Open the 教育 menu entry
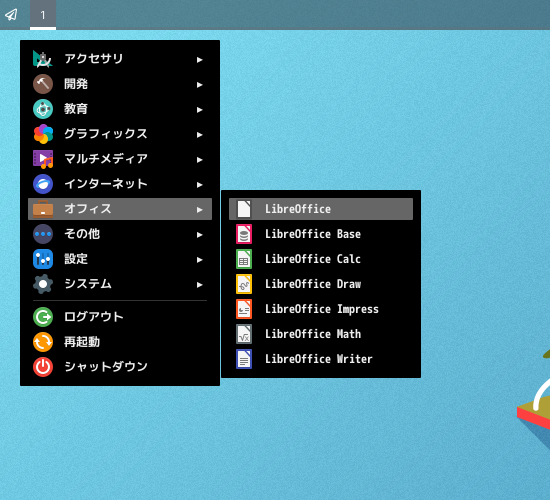Screen dimensions: 550x500 click(120, 109)
